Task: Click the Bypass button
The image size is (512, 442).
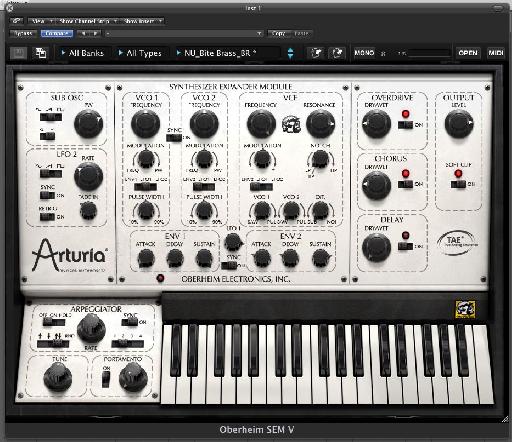Action: click(23, 33)
